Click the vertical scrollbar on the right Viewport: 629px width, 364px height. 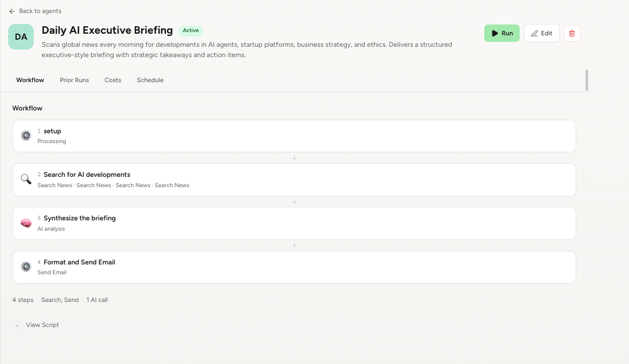click(x=587, y=80)
